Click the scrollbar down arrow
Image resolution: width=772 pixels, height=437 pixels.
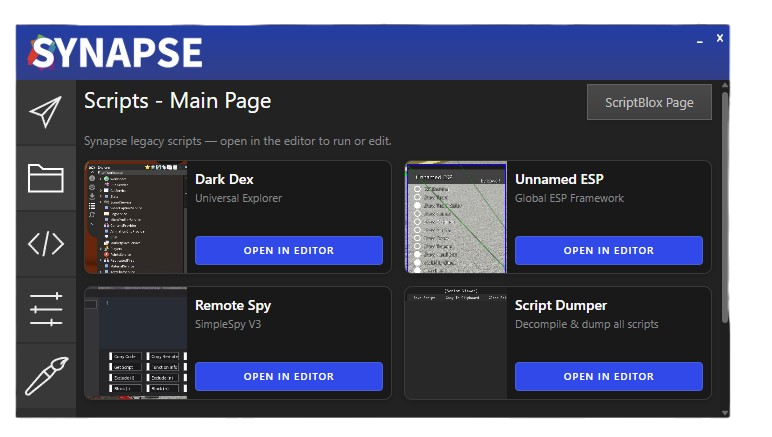pyautogui.click(x=725, y=413)
